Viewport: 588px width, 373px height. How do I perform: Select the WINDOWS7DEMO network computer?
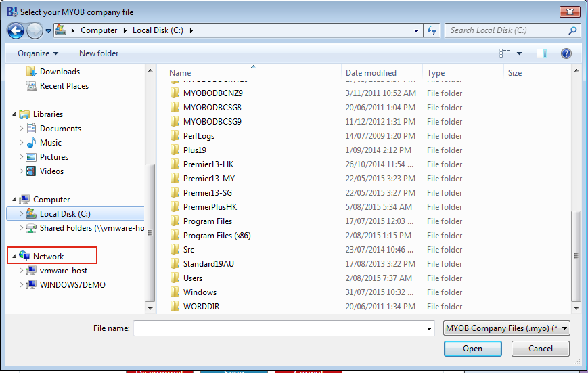coord(72,285)
